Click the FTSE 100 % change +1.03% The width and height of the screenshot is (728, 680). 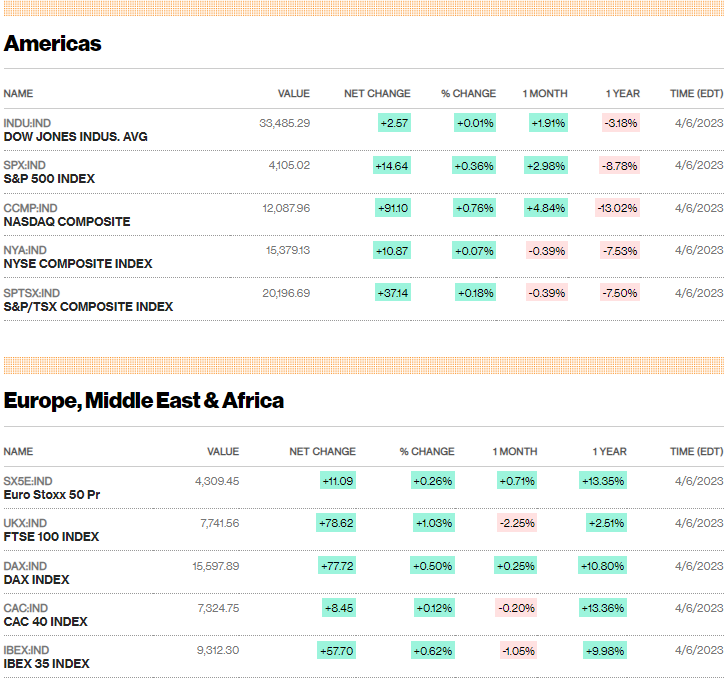pos(434,523)
